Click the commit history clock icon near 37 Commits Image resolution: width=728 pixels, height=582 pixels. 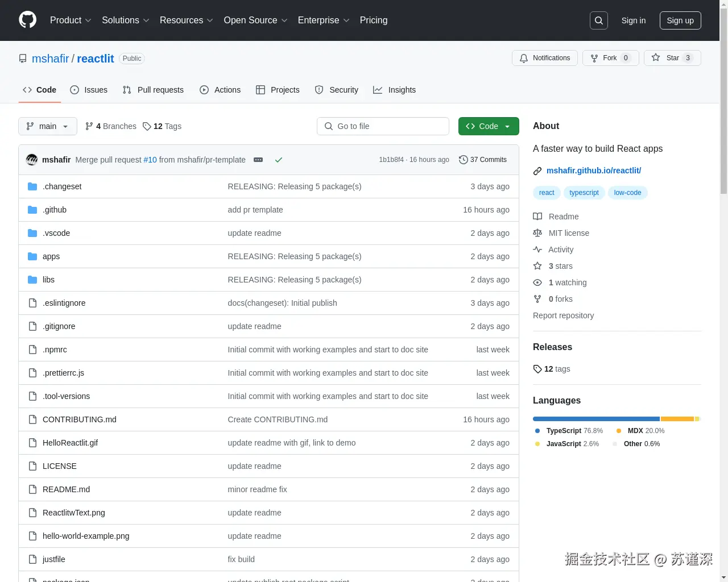[462, 160]
